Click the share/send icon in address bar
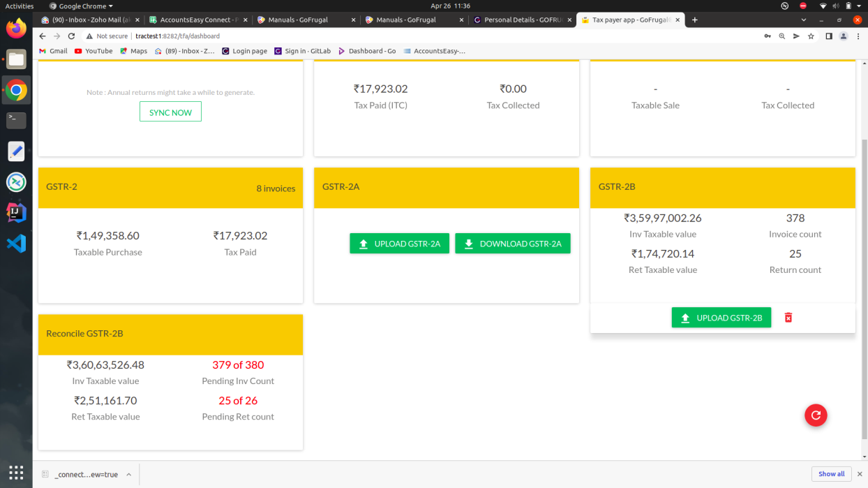The image size is (868, 488). pyautogui.click(x=796, y=36)
